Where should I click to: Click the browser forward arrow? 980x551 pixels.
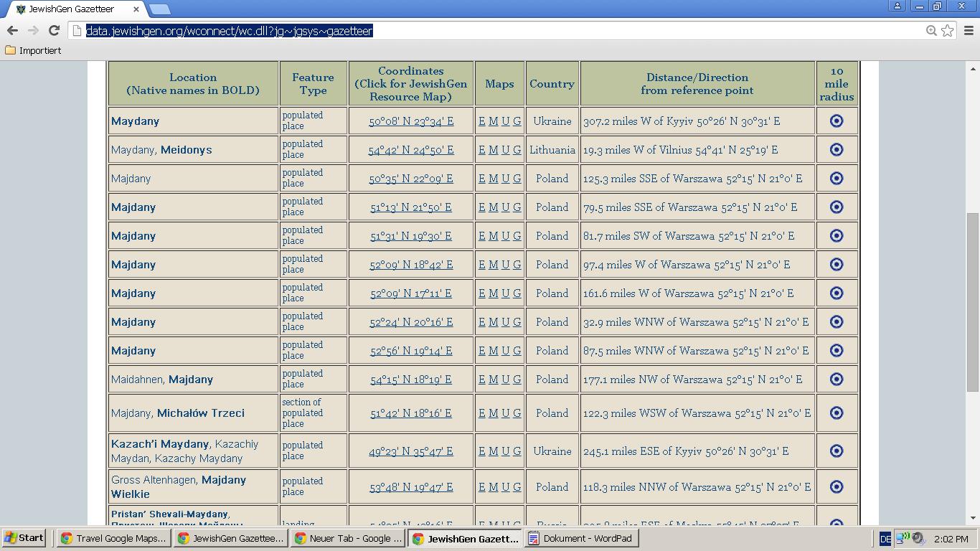(33, 30)
